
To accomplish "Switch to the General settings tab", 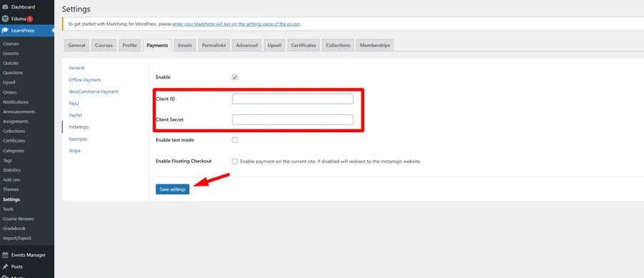I will point(77,45).
